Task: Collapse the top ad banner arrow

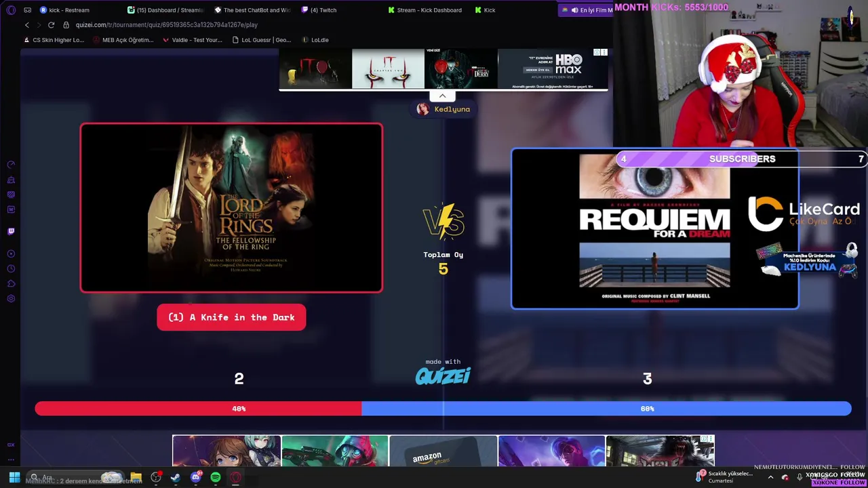Action: [x=442, y=96]
